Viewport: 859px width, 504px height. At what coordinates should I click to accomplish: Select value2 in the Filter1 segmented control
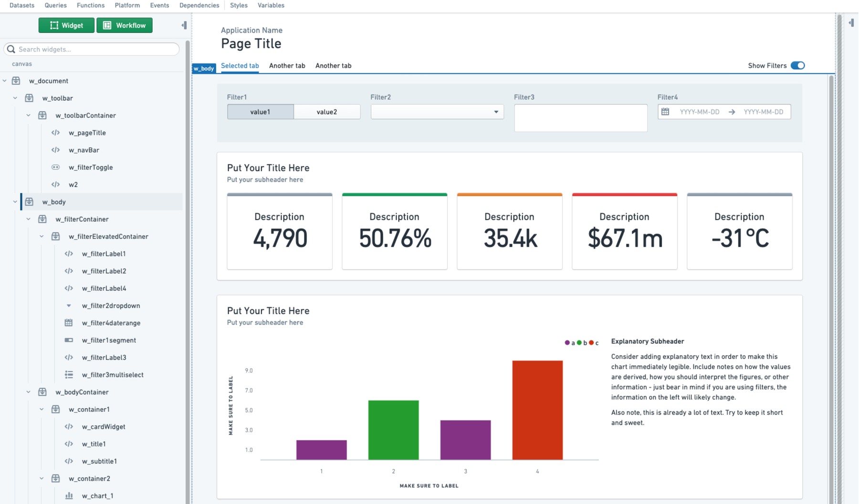(327, 112)
